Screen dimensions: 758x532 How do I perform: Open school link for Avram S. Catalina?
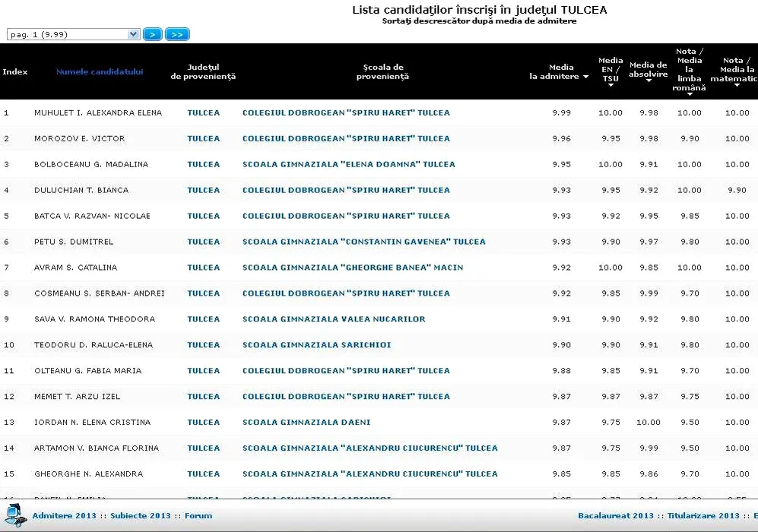pyautogui.click(x=352, y=268)
